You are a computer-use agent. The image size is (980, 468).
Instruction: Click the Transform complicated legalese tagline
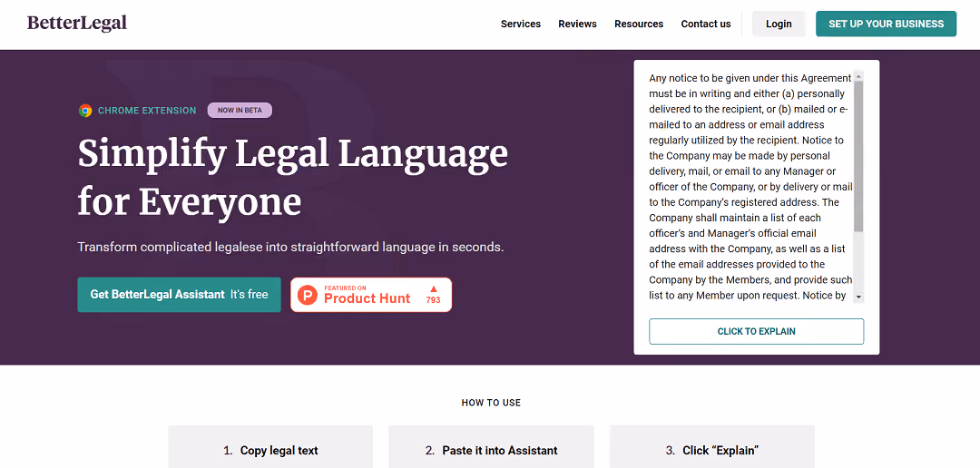[x=290, y=247]
